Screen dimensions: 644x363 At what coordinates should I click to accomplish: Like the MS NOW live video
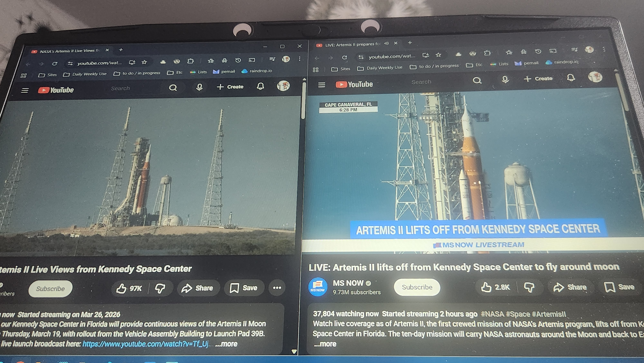tap(495, 287)
